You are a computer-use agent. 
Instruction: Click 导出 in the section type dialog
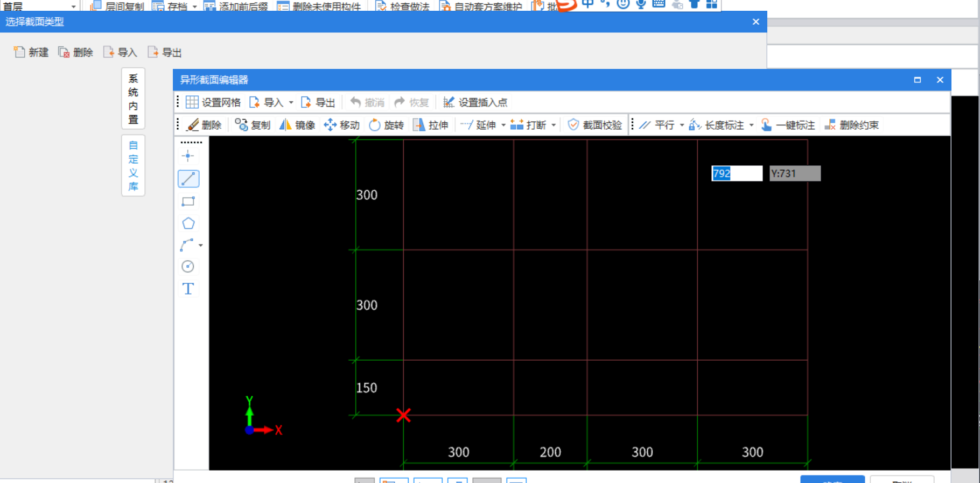pos(164,52)
